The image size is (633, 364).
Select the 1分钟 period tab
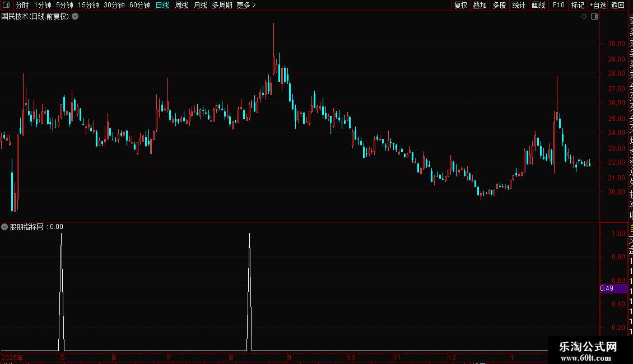pyautogui.click(x=43, y=5)
